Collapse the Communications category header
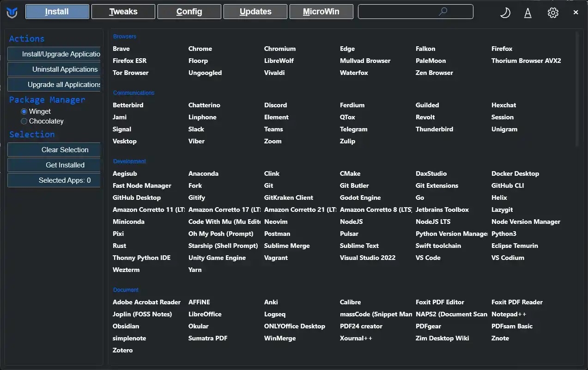 click(x=133, y=93)
